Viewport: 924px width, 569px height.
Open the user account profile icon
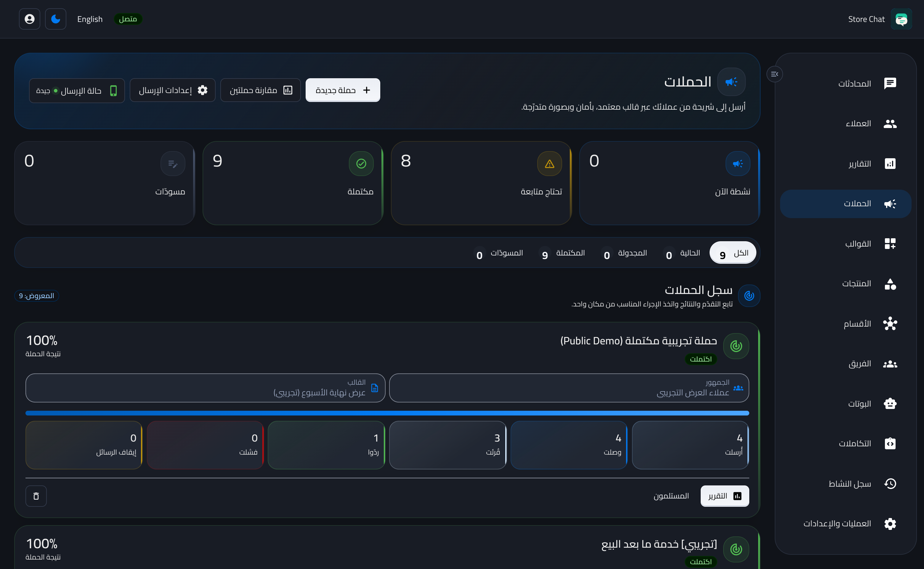pos(29,19)
